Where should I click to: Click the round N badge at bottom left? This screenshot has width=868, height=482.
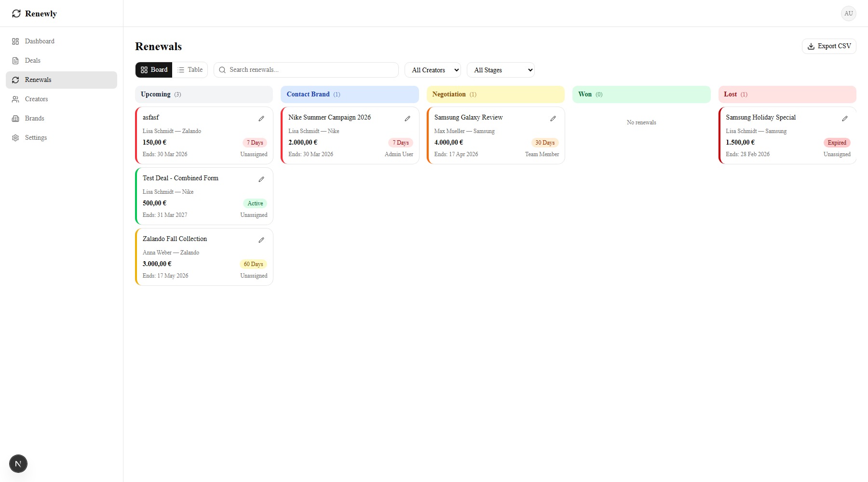pos(18,464)
